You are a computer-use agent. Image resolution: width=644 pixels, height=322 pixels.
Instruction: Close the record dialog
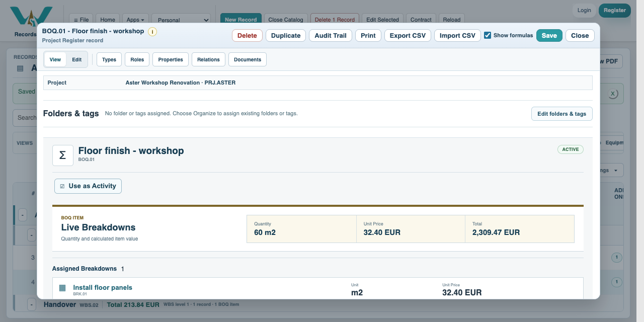[x=580, y=35]
